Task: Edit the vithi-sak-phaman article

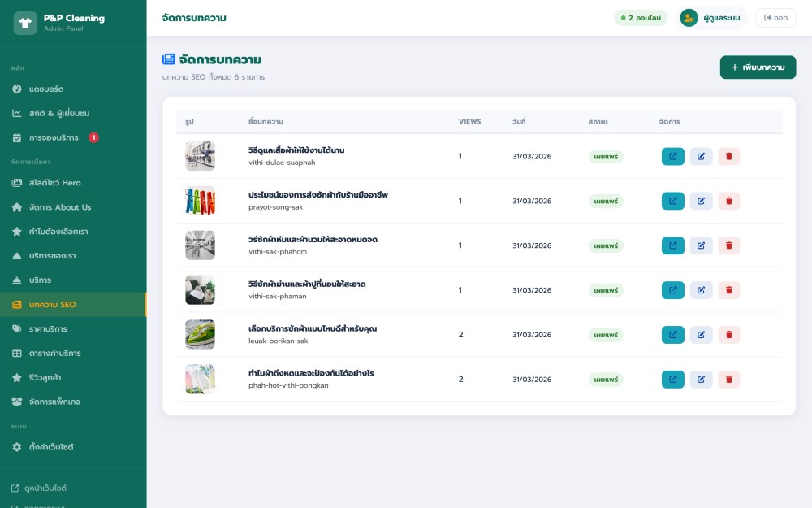Action: (701, 290)
